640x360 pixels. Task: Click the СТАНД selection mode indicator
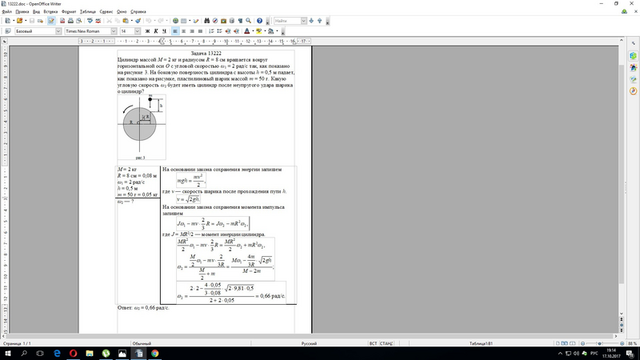click(386, 344)
